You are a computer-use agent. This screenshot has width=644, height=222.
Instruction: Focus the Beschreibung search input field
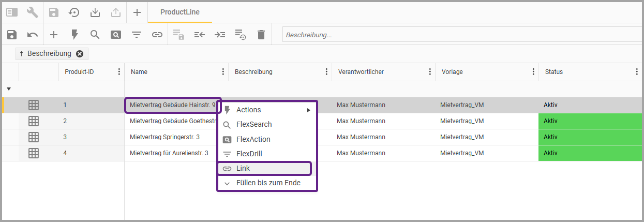tap(460, 35)
